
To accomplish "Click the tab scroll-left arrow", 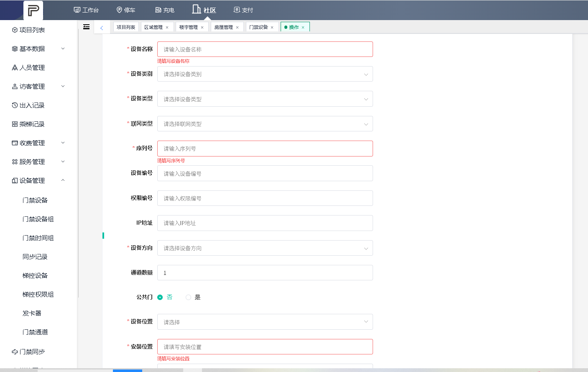I will [x=102, y=28].
